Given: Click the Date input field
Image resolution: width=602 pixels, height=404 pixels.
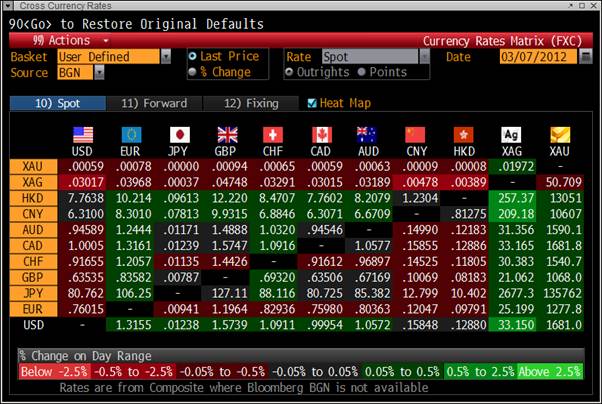Looking at the screenshot, I should (x=540, y=57).
